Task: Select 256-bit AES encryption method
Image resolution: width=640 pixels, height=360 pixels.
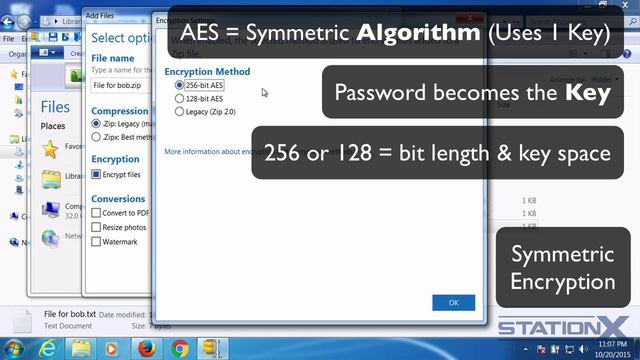Action: [179, 85]
